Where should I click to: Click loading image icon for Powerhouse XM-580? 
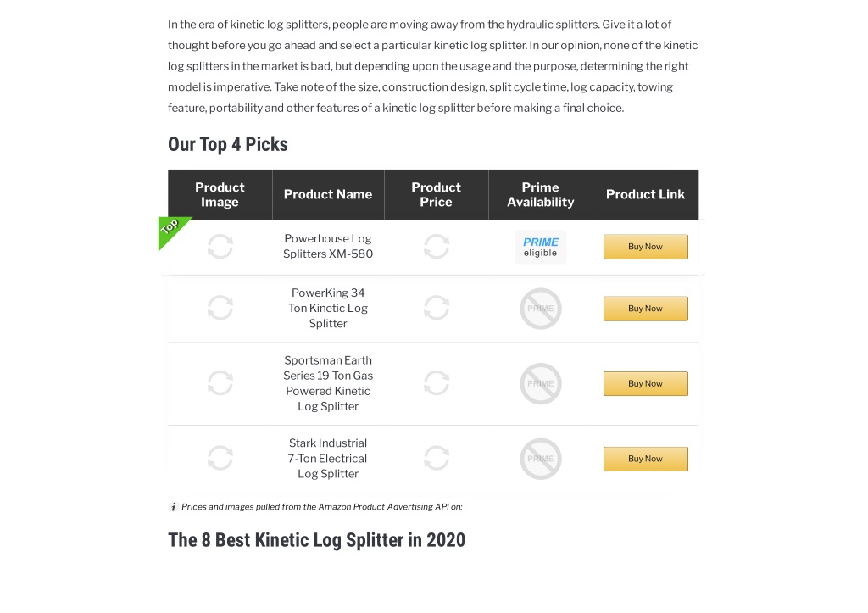(x=220, y=247)
